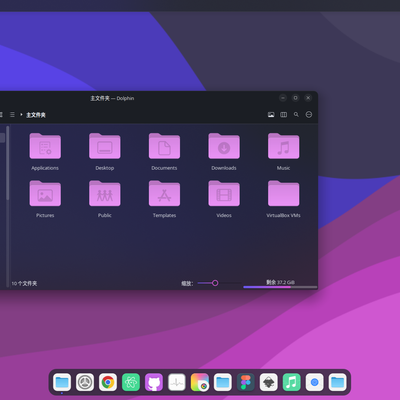Maximize the Dolphin window
The height and width of the screenshot is (400, 400).
pyautogui.click(x=296, y=98)
